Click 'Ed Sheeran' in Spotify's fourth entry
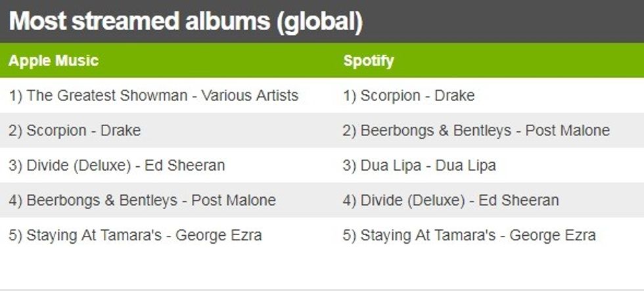Image resolution: width=644 pixels, height=291 pixels. [x=518, y=200]
